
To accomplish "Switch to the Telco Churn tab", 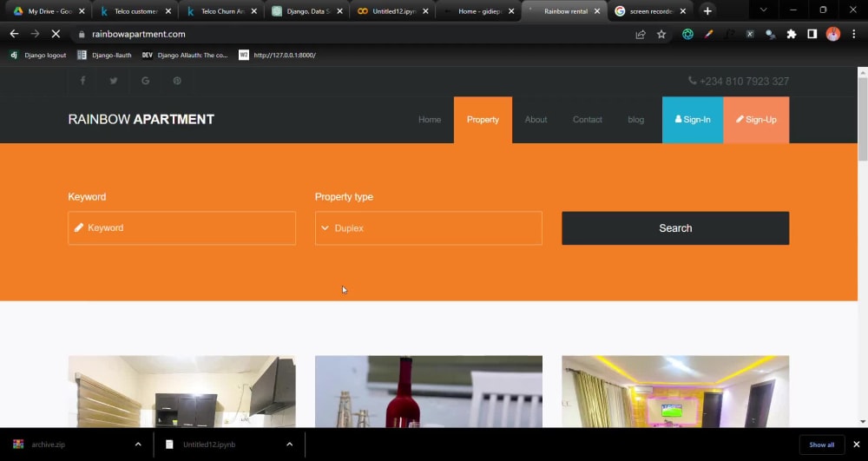I will [x=221, y=11].
